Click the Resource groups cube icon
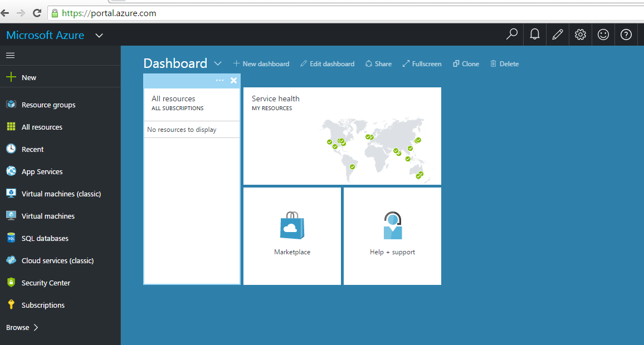The width and height of the screenshot is (644, 345). point(11,104)
